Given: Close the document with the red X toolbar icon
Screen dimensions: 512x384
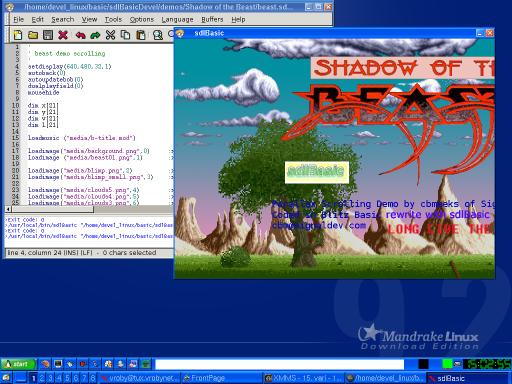Looking at the screenshot, I should point(63,35).
